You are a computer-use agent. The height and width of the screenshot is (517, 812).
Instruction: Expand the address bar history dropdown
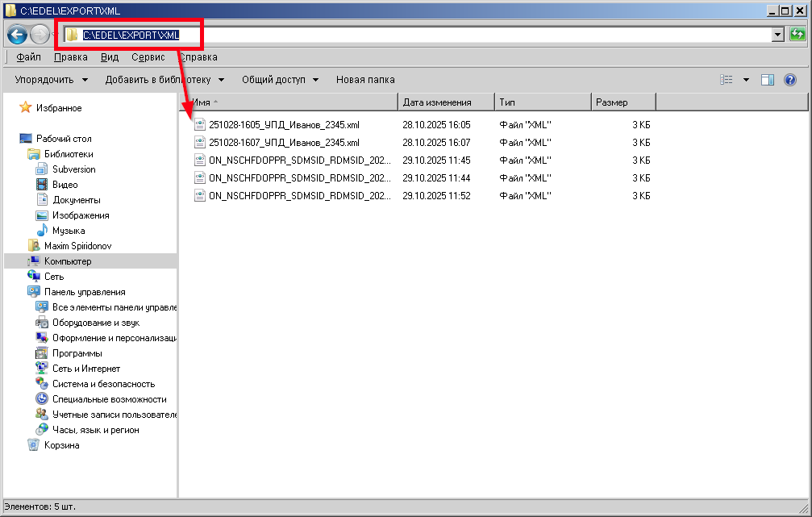(x=777, y=35)
